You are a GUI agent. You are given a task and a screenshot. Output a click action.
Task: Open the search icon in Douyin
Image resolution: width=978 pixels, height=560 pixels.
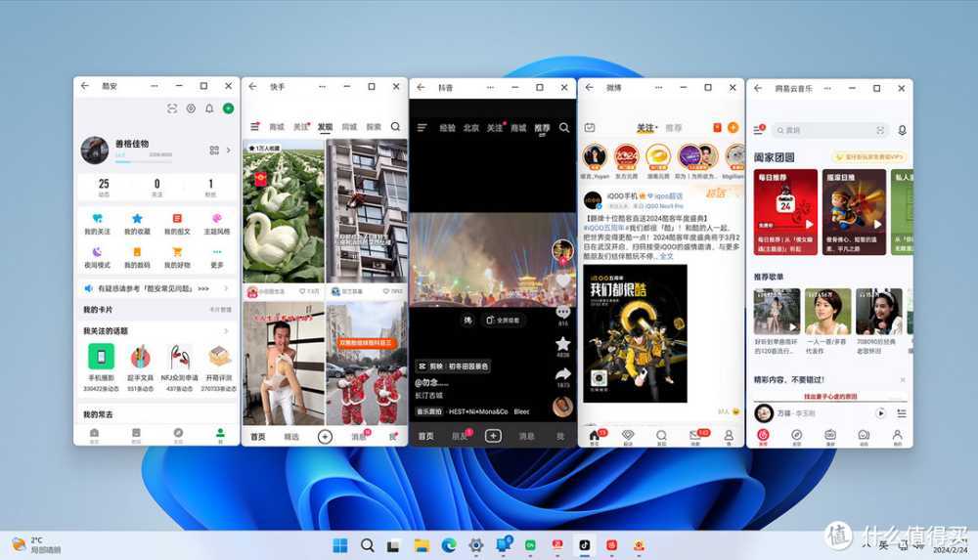pyautogui.click(x=564, y=128)
